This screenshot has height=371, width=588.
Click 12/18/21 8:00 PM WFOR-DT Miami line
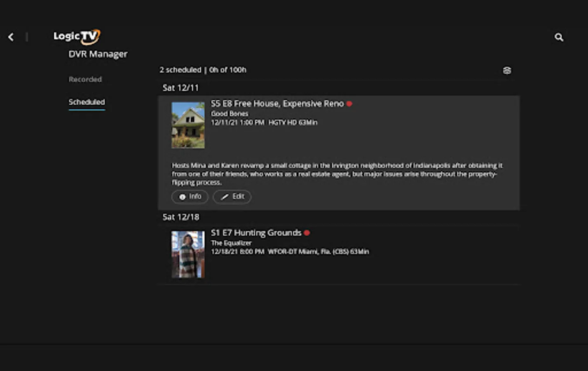click(x=290, y=251)
